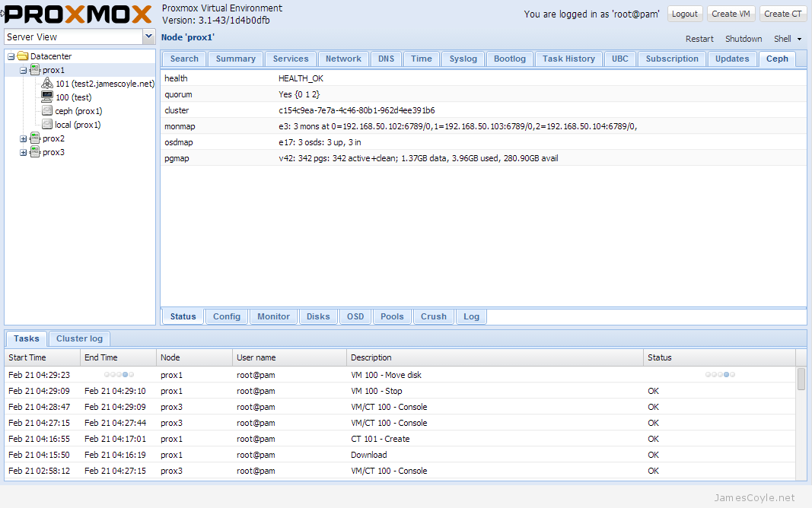Viewport: 812px width, 508px height.
Task: Sort tasks by the Description column header
Action: [x=495, y=357]
